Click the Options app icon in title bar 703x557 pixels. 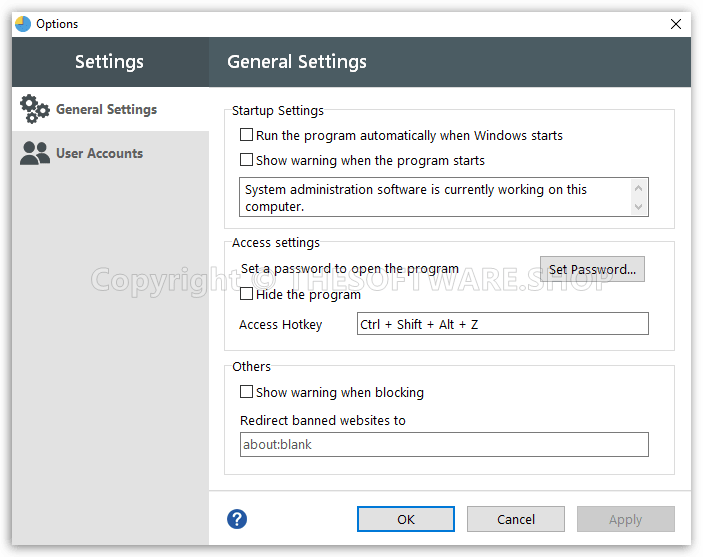[x=23, y=24]
